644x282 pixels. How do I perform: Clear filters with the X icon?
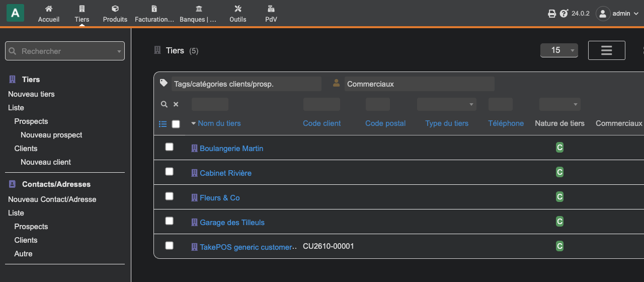point(176,104)
